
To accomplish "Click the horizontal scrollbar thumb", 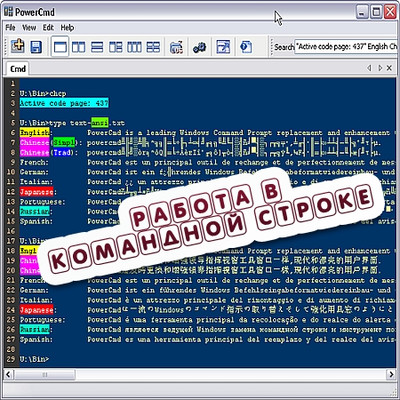I will [x=44, y=374].
